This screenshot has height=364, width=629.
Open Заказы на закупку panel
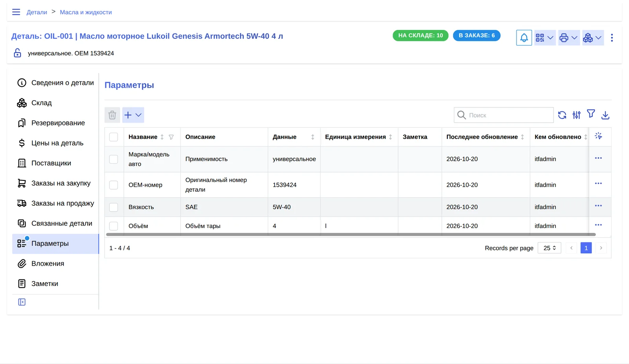click(x=55, y=183)
